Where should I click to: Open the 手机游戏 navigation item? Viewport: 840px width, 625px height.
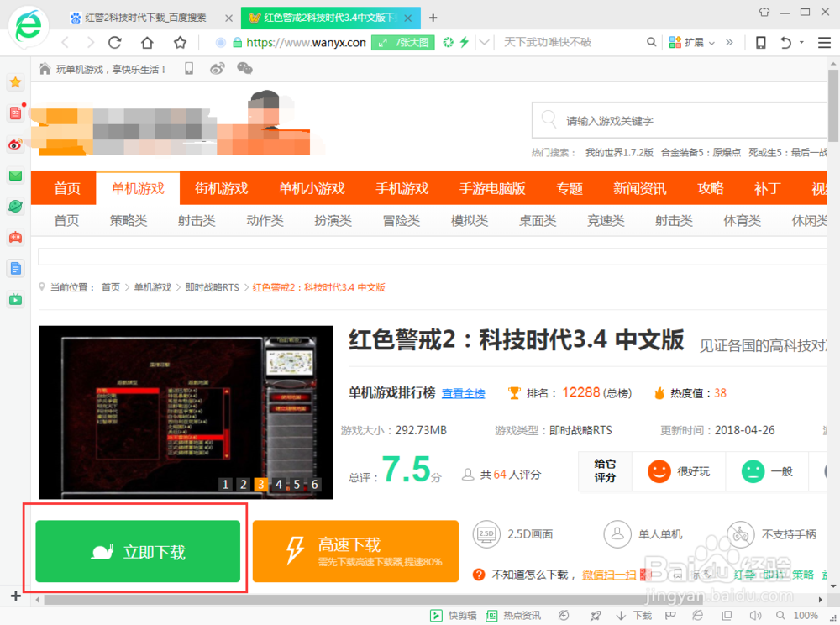(402, 188)
